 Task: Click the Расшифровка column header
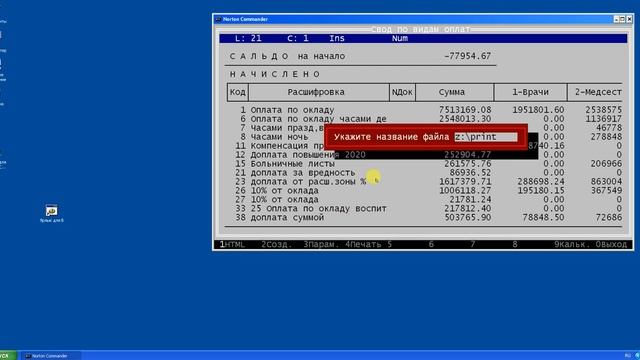[x=319, y=92]
